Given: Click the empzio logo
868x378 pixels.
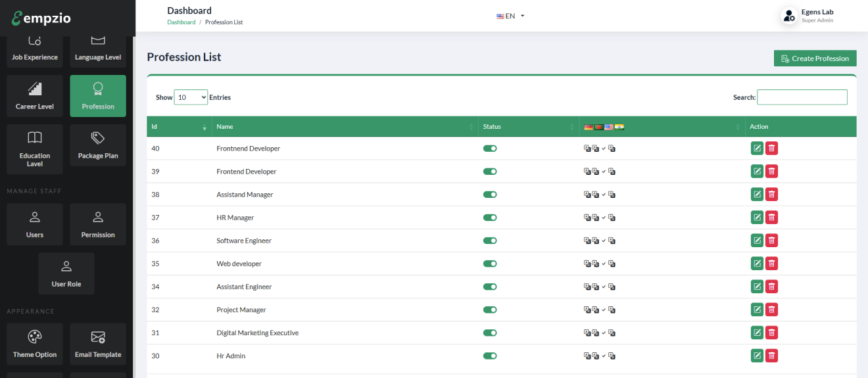Looking at the screenshot, I should tap(39, 18).
